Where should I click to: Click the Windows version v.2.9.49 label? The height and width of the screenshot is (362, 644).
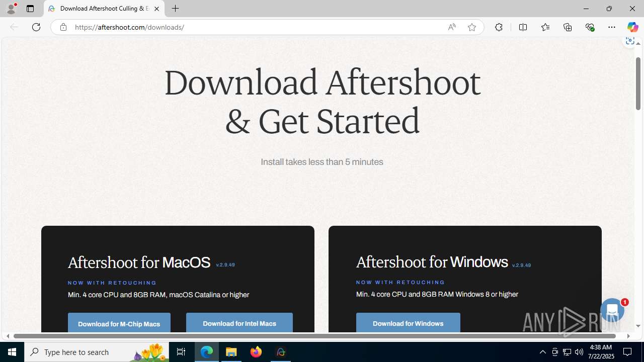pyautogui.click(x=521, y=265)
